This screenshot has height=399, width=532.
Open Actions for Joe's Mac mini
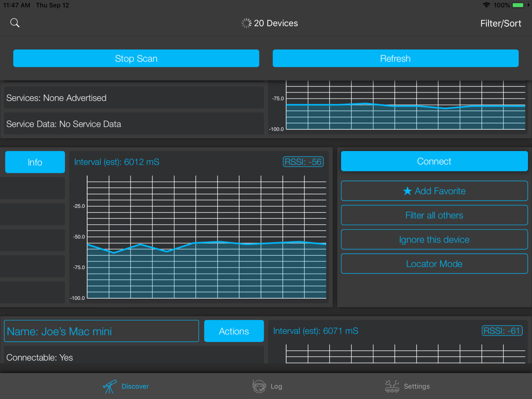[x=234, y=331]
